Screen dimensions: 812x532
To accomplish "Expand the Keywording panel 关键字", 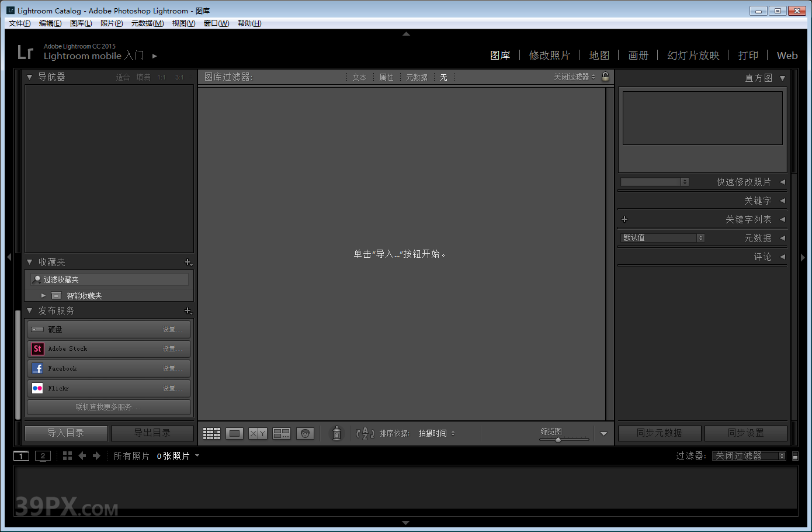I will 782,201.
